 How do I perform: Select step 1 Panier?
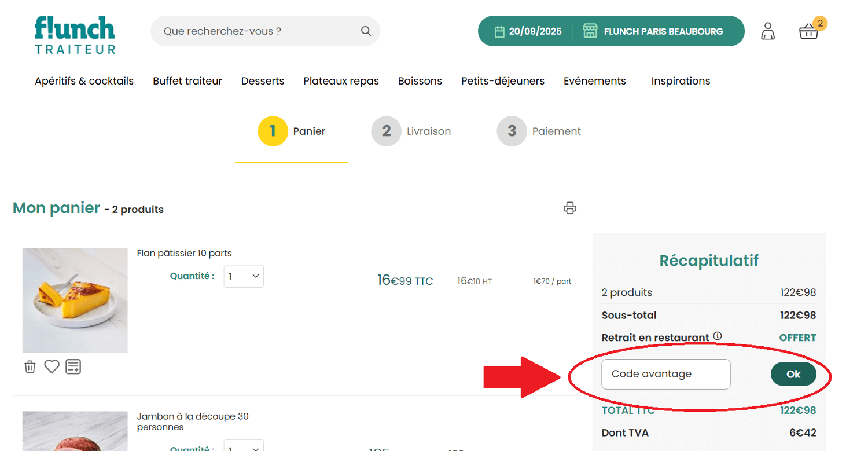(x=292, y=131)
